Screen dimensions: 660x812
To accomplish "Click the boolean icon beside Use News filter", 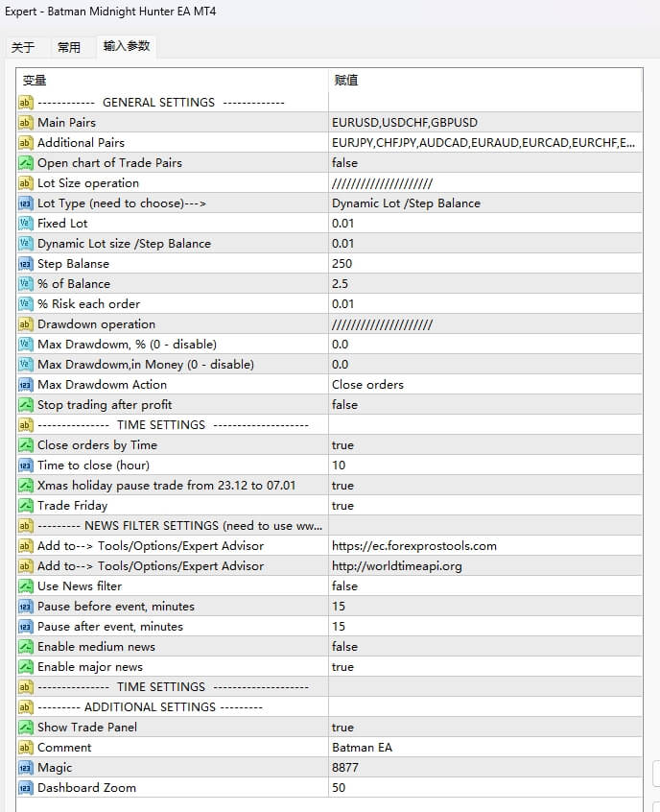I will [25, 586].
